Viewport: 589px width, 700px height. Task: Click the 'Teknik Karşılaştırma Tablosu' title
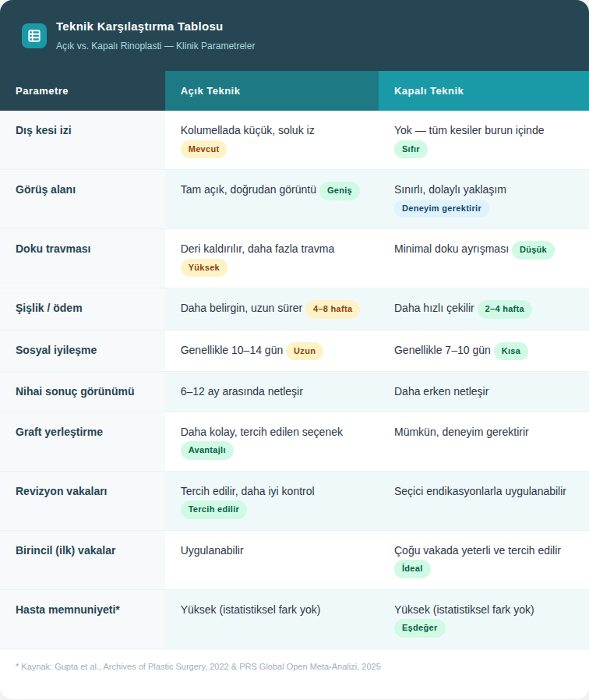[139, 27]
